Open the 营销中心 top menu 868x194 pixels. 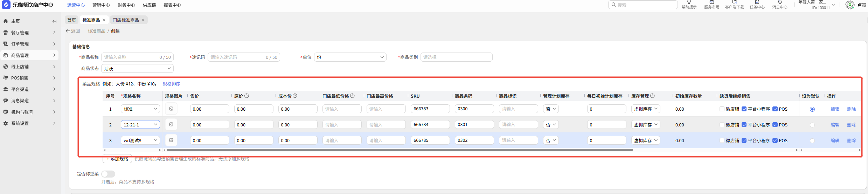101,5
